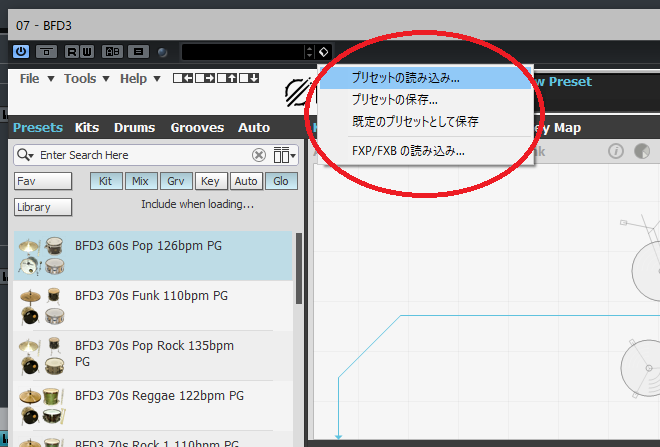Viewport: 660px width, 447px height.
Task: Switch to the Drums tab
Action: tap(134, 128)
